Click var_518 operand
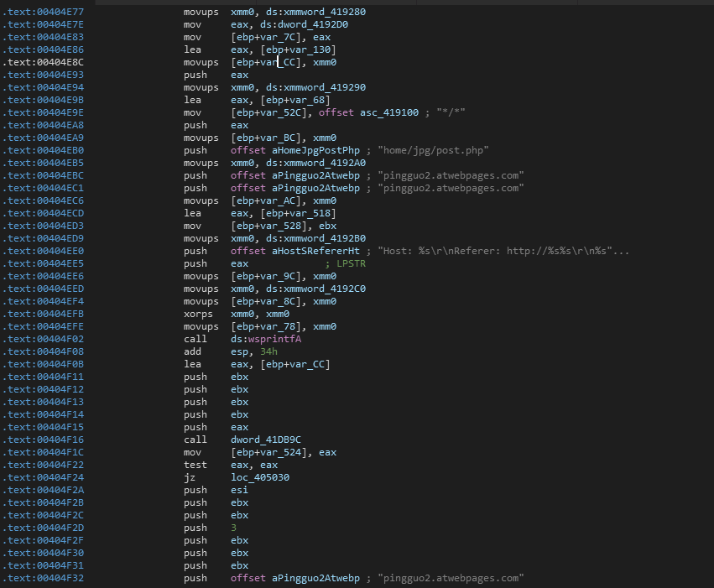Screen dimensions: 714x588 [x=310, y=213]
